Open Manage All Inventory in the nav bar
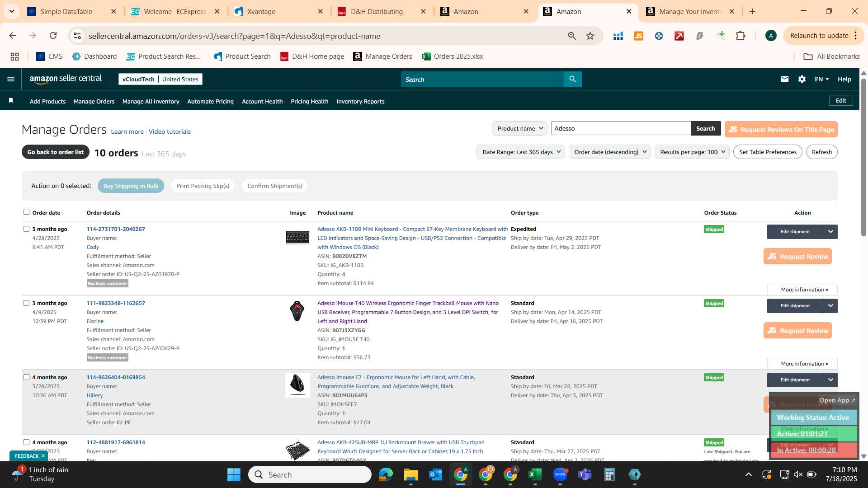Viewport: 868px width, 488px height. coord(151,101)
